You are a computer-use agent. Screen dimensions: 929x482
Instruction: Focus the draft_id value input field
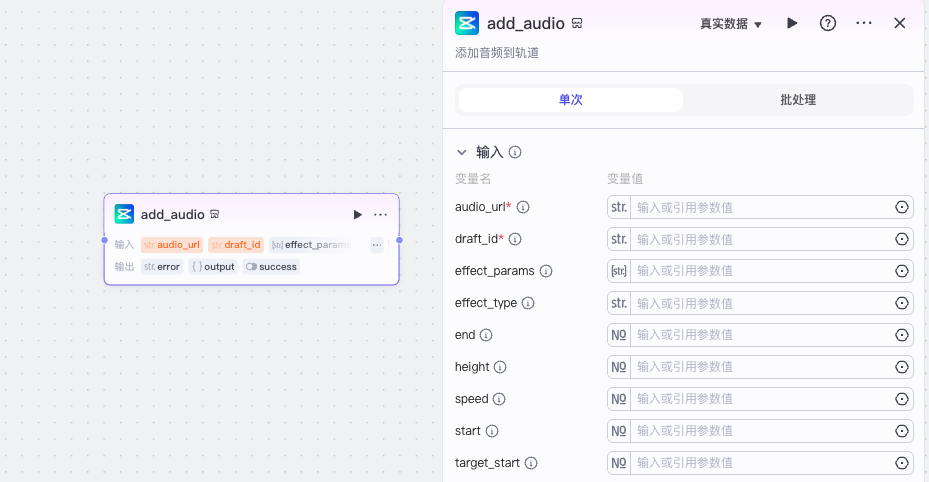coord(761,239)
